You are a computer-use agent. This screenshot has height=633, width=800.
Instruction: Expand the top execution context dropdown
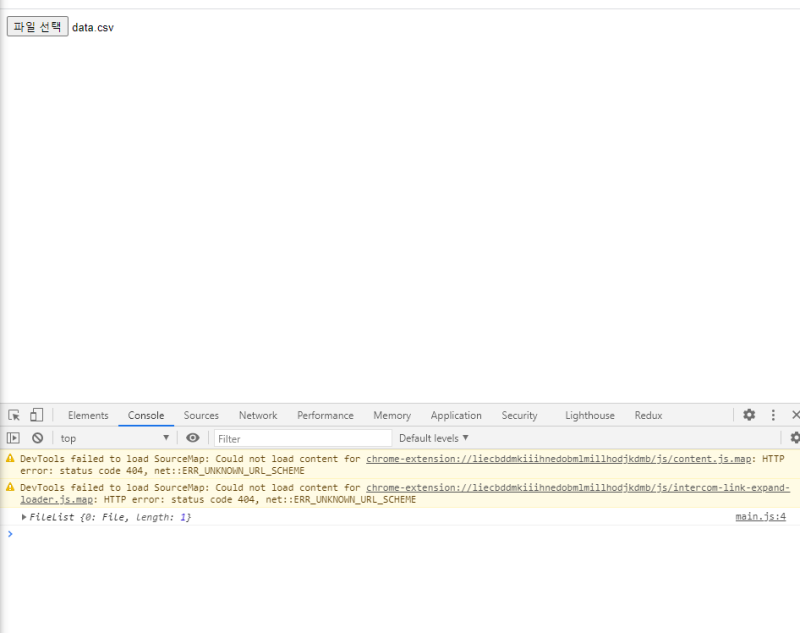pos(115,437)
